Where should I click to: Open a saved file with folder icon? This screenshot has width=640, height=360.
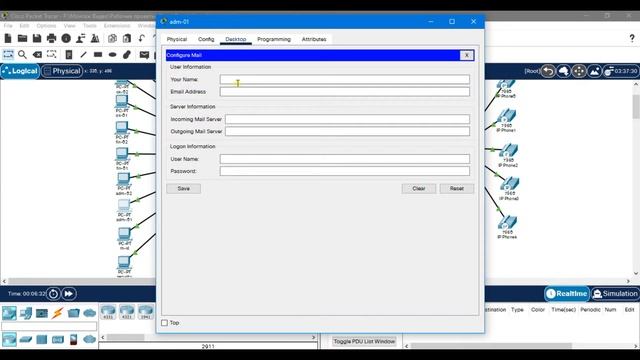pos(22,38)
